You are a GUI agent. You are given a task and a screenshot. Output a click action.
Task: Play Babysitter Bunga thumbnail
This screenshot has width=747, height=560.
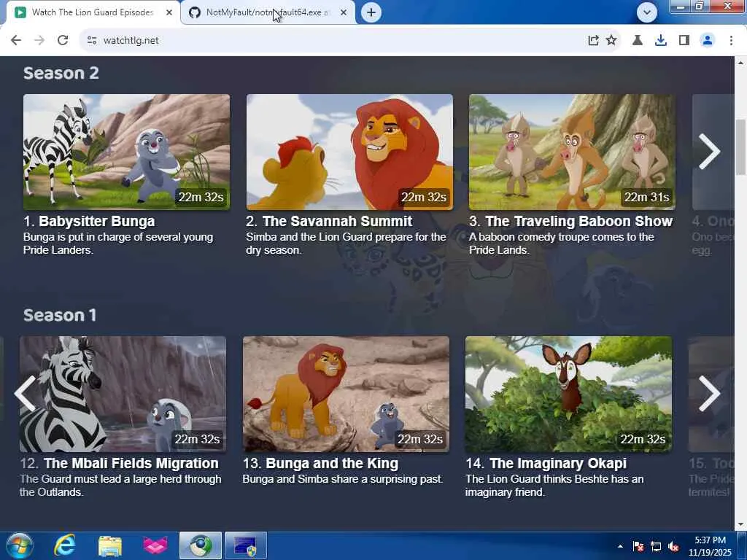click(126, 152)
